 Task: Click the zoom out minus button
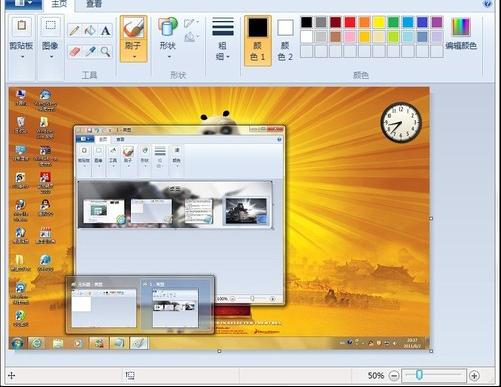point(394,376)
